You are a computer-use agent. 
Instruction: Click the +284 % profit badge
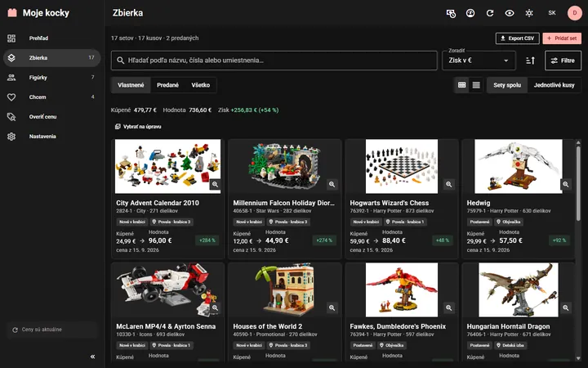[207, 240]
